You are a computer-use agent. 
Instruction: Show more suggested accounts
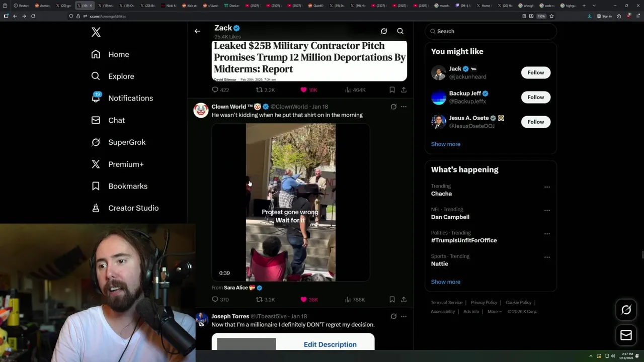(446, 144)
